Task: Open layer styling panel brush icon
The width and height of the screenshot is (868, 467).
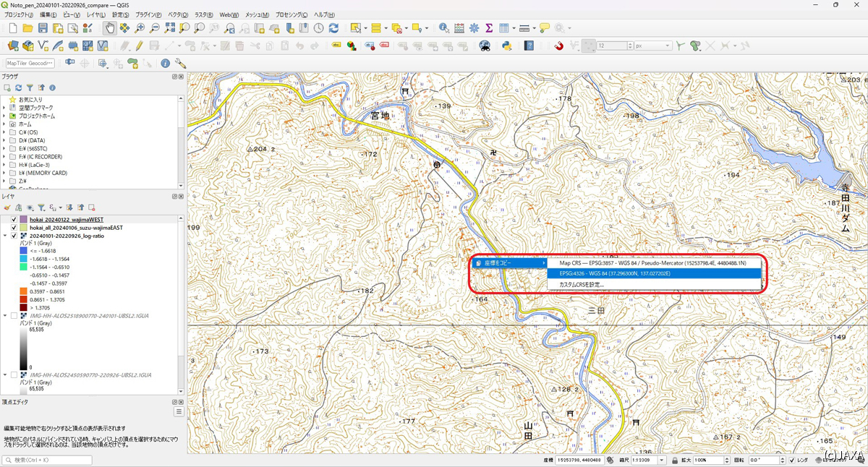Action: [7, 207]
